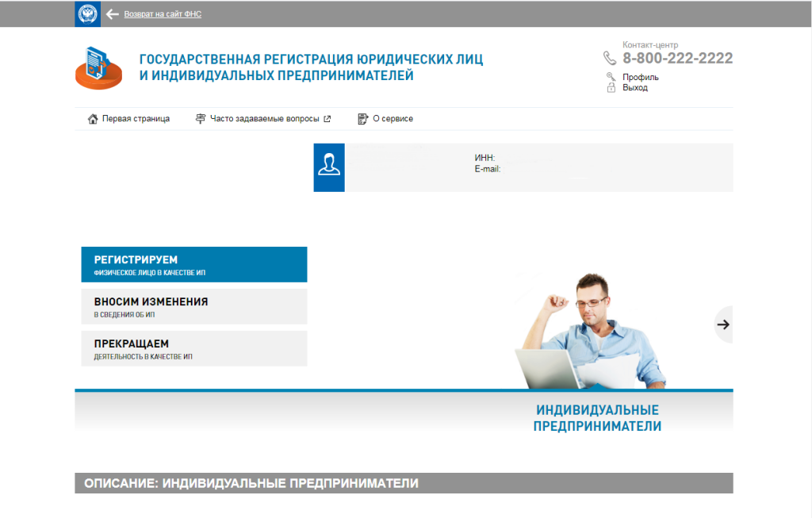Click the FNS emblem logo in top bar

click(x=87, y=13)
